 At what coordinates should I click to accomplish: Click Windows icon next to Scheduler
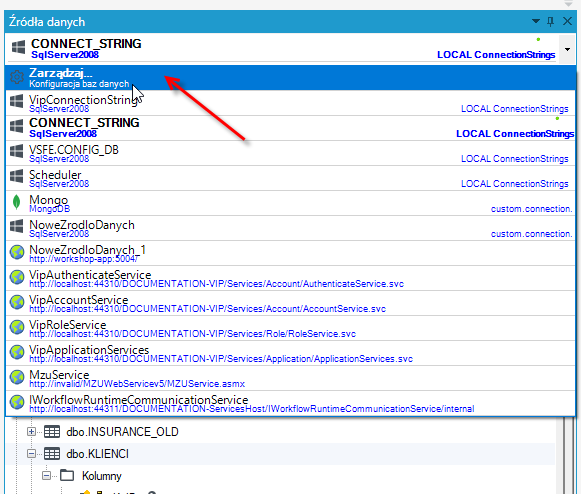pyautogui.click(x=17, y=176)
